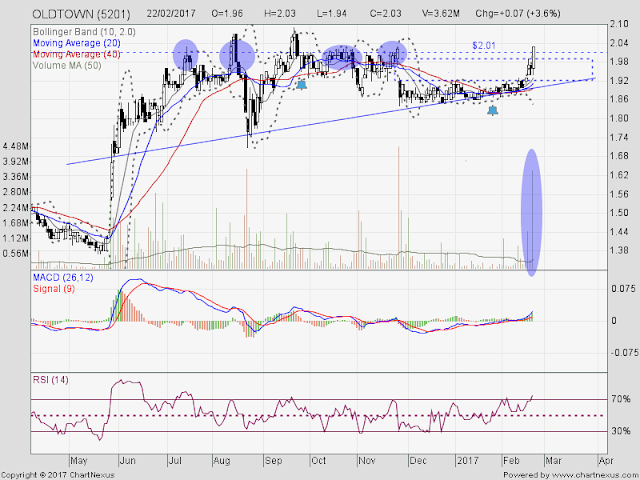This screenshot has width=640, height=480.
Task: Click the Copyright 2017 ChartNexus notice
Action: 58,475
